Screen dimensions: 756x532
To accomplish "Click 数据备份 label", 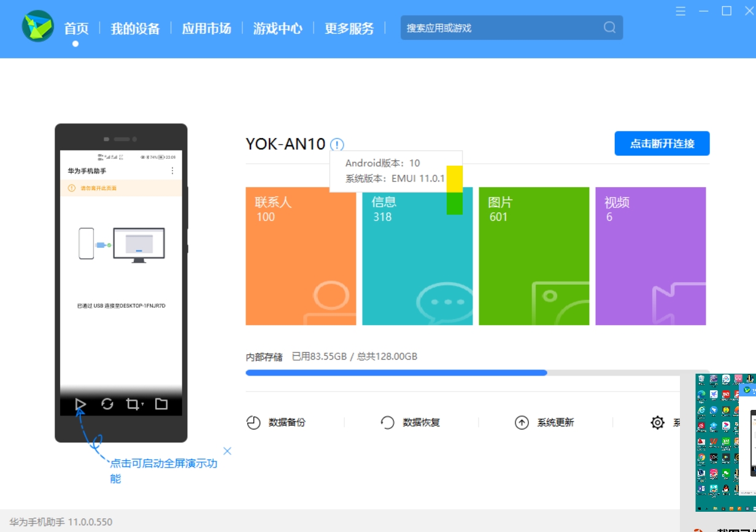I will [287, 423].
